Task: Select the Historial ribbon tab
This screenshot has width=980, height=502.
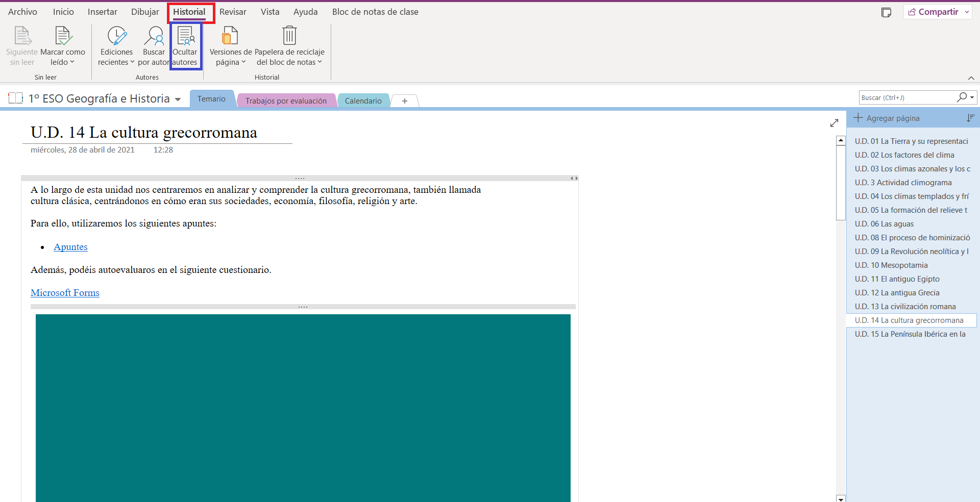Action: 189,12
